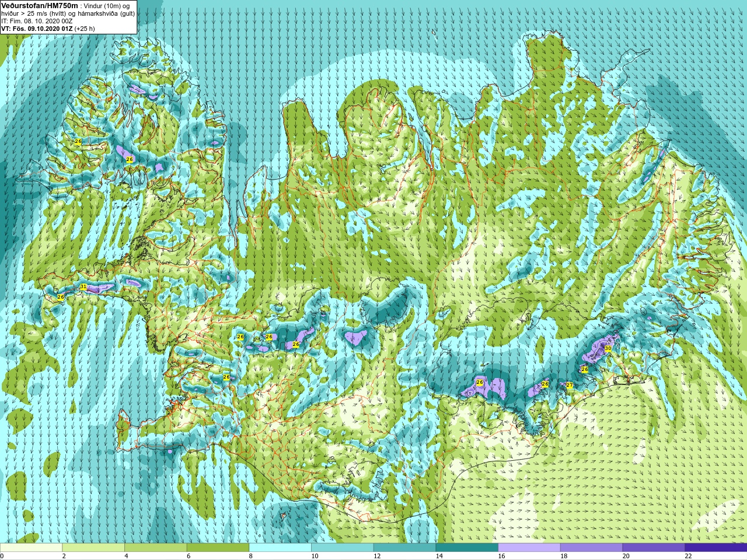Click the 'hviður > 25 m/s (hvítt)' legend description
The height and width of the screenshot is (560, 747).
[x=34, y=13]
